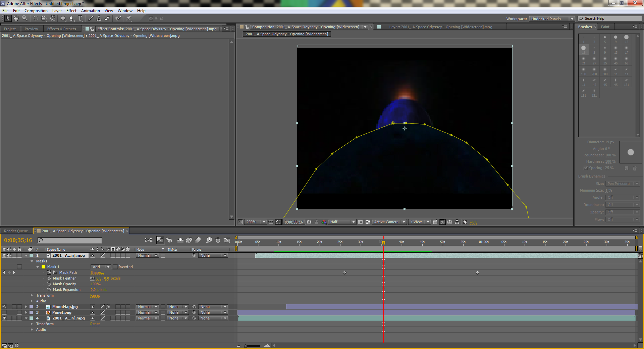This screenshot has height=349, width=644.
Task: Enable the Inverted checkbox for Mask 1
Action: pyautogui.click(x=115, y=267)
